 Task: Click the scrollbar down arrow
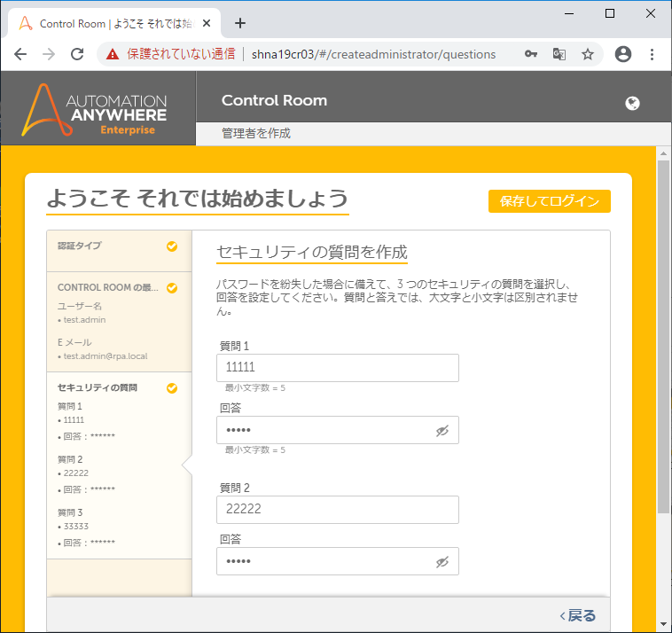click(663, 625)
